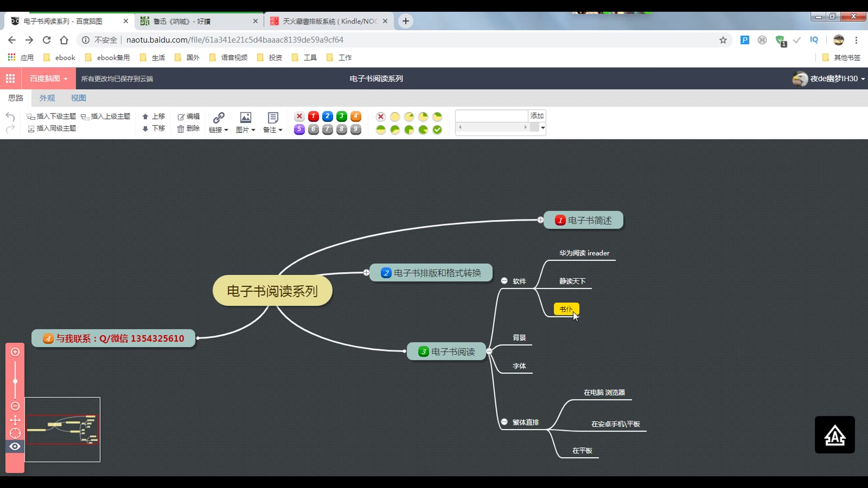Apply red priority 1 marker
The image size is (868, 488).
(313, 117)
